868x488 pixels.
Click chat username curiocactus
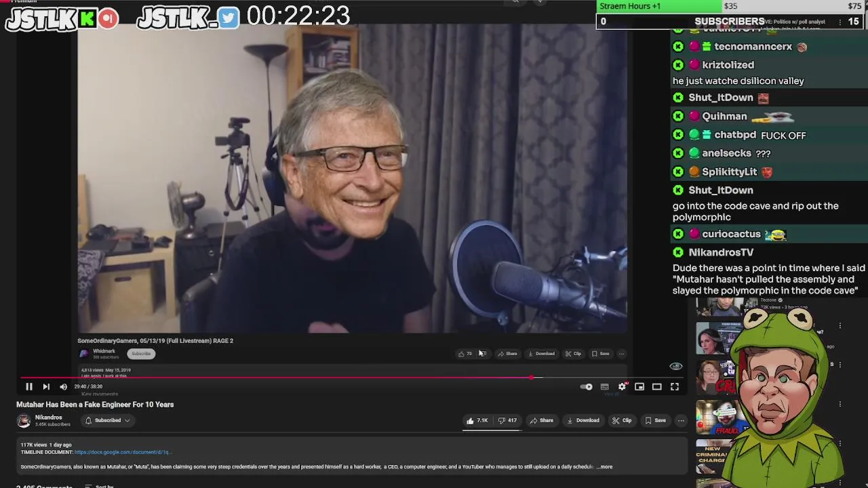732,234
